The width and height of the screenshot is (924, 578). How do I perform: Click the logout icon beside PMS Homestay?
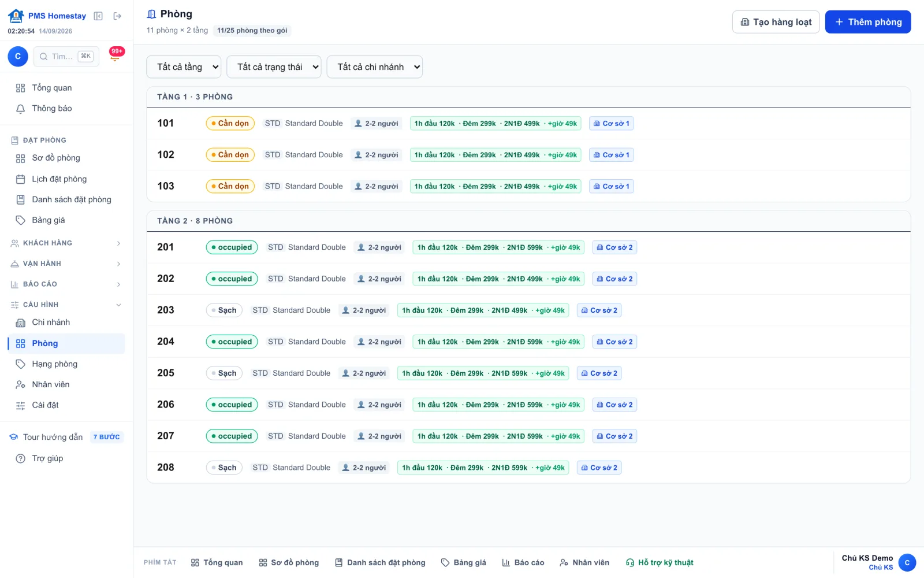point(117,16)
